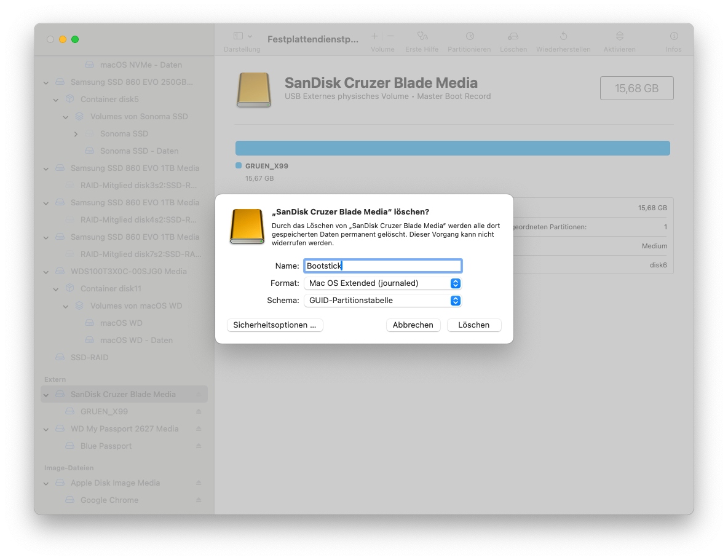Open the Schema dropdown GUID-Partitionstabelle
This screenshot has height=560, width=728.
click(x=382, y=301)
